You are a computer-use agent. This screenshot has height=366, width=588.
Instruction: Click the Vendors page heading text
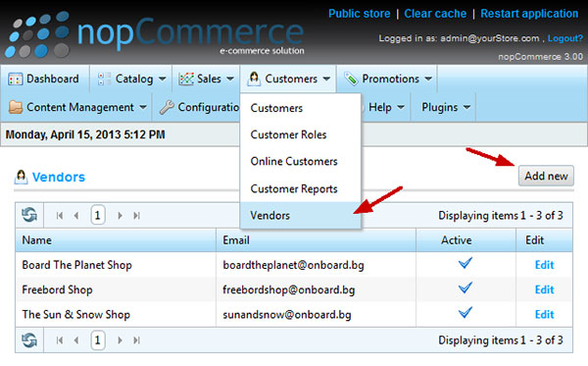[x=59, y=178]
